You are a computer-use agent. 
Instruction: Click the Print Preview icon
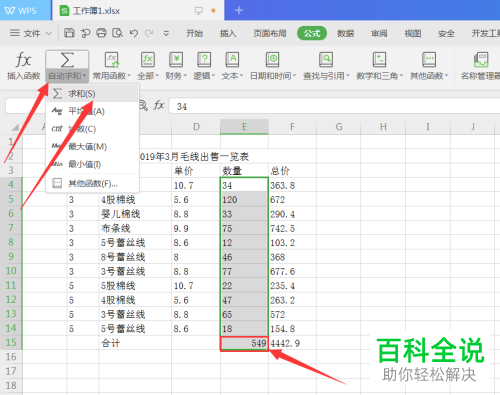tap(117, 33)
